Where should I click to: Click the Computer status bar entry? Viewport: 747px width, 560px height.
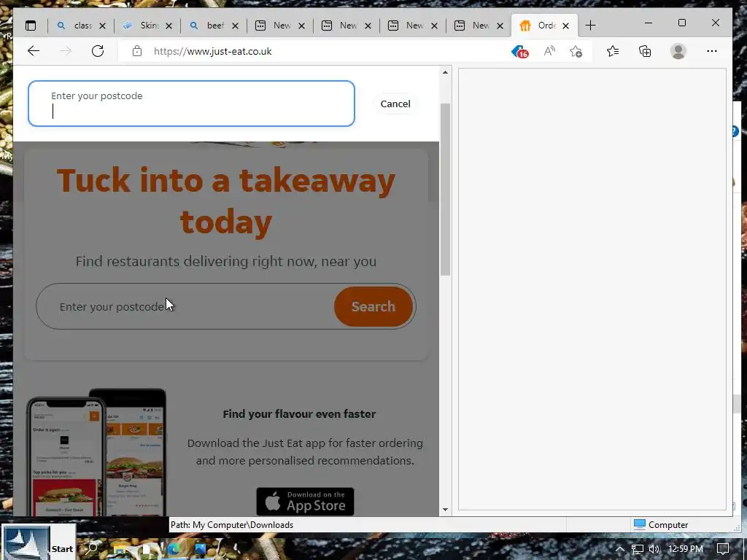[661, 525]
